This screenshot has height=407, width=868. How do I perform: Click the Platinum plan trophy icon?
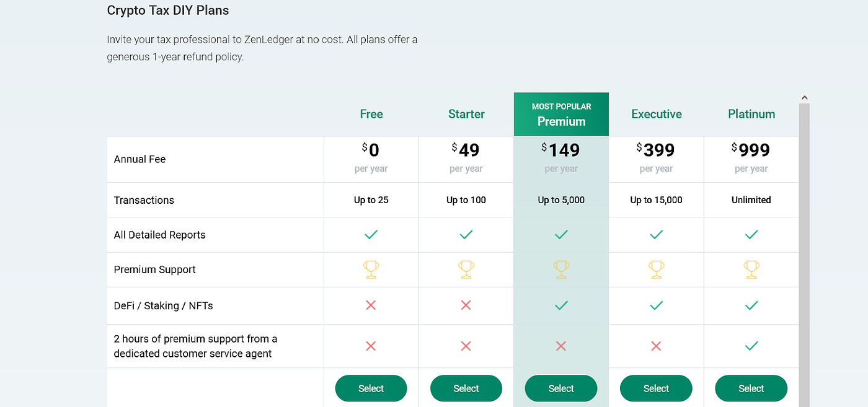751,269
